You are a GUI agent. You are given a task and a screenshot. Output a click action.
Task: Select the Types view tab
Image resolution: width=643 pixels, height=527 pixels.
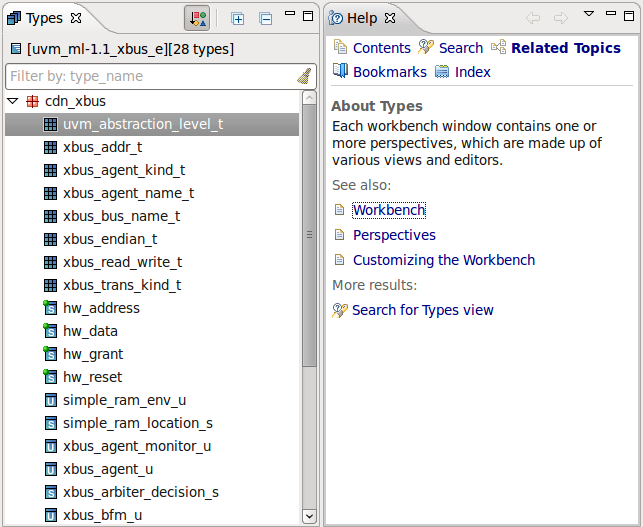click(44, 18)
